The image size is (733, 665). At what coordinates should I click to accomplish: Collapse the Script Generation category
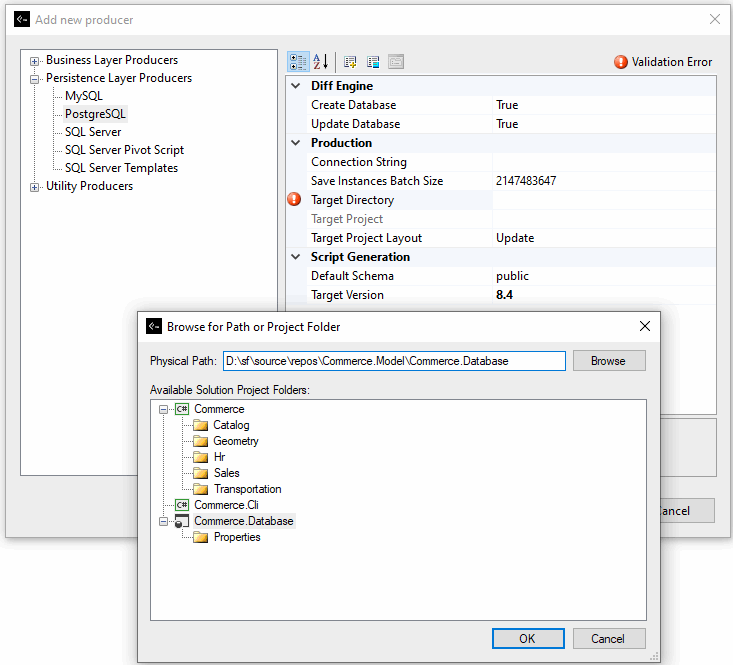(x=296, y=257)
